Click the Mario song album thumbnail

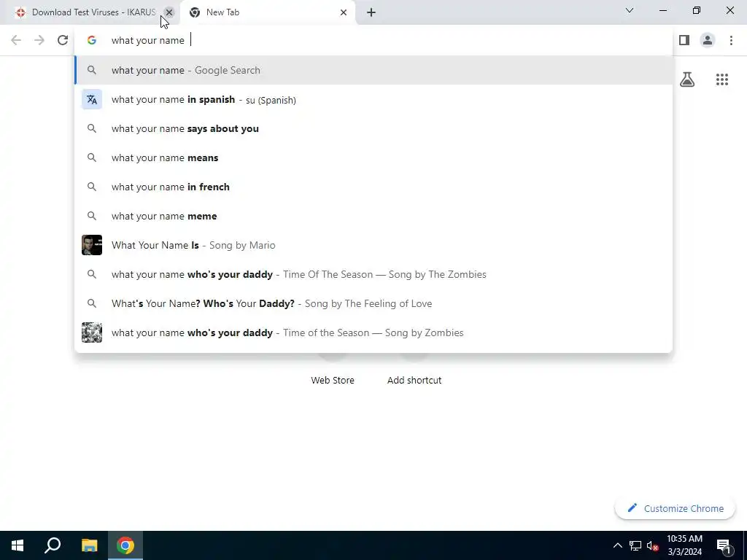coord(92,245)
